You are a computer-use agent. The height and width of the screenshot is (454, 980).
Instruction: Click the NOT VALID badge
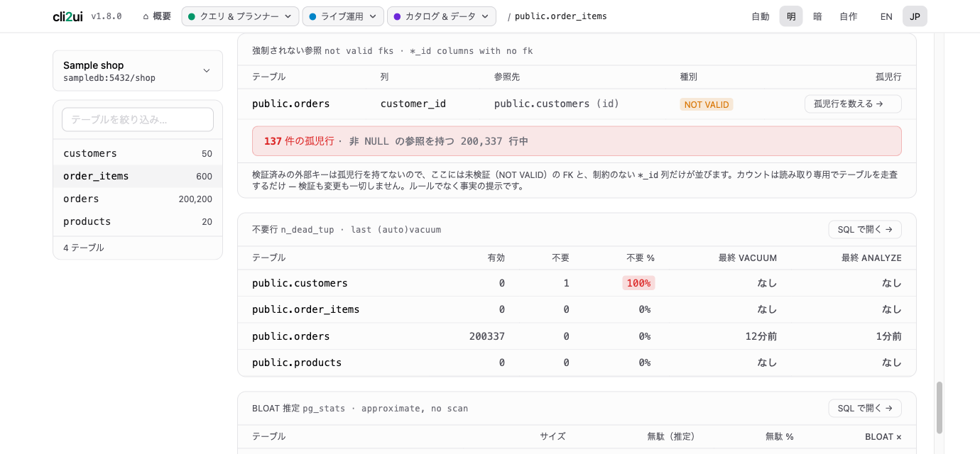pos(707,104)
